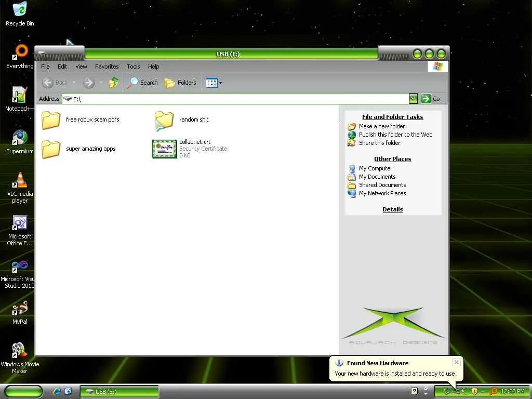Close the Found New Hardware balloon

[456, 362]
